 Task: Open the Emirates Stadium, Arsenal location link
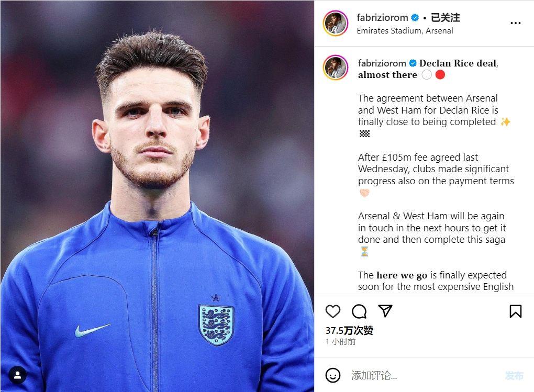point(405,31)
